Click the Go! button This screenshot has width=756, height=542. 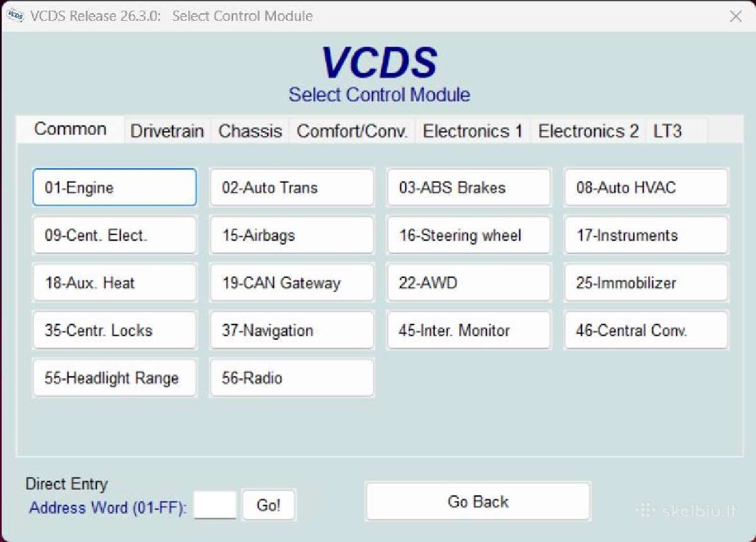click(268, 505)
